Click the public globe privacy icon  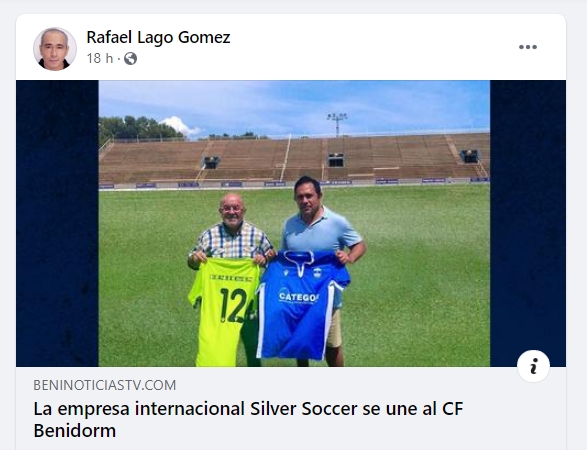coord(130,58)
